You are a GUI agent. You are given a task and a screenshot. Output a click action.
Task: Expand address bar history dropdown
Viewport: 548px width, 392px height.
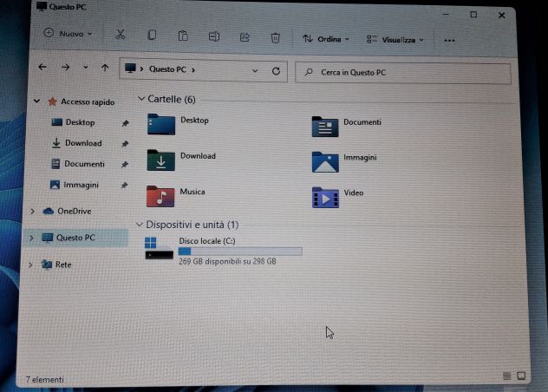tap(255, 70)
